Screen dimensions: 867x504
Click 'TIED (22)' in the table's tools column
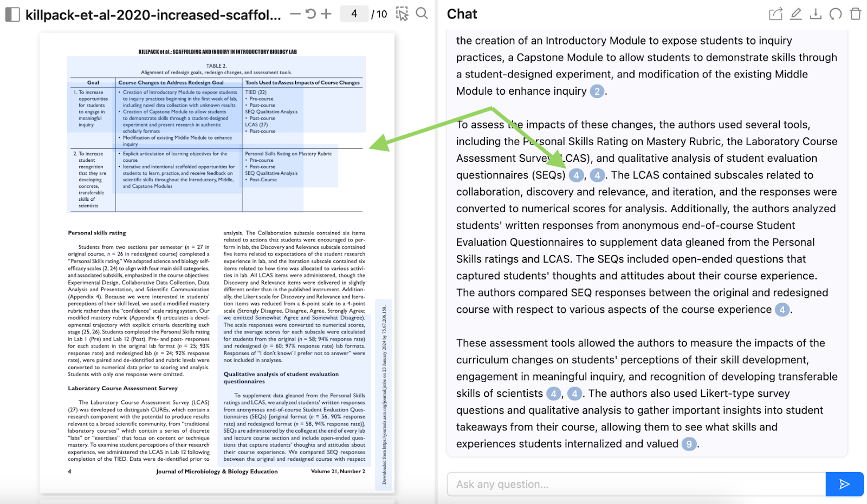[x=256, y=92]
